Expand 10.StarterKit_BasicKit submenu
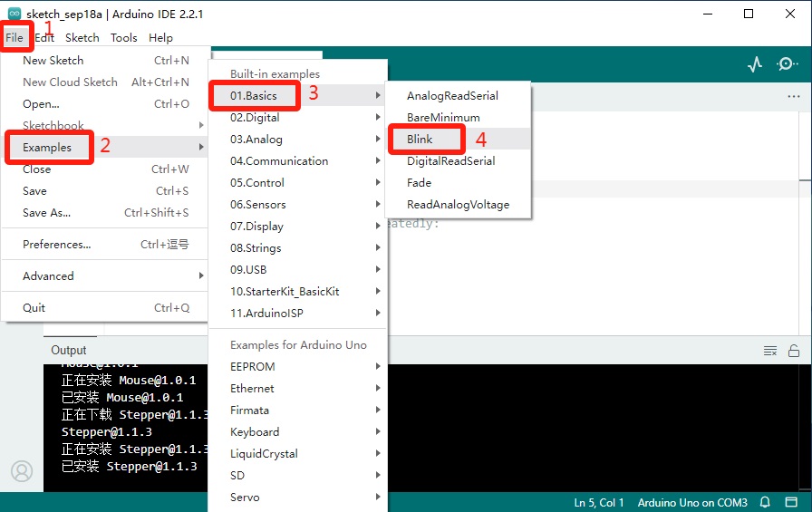 coord(298,292)
